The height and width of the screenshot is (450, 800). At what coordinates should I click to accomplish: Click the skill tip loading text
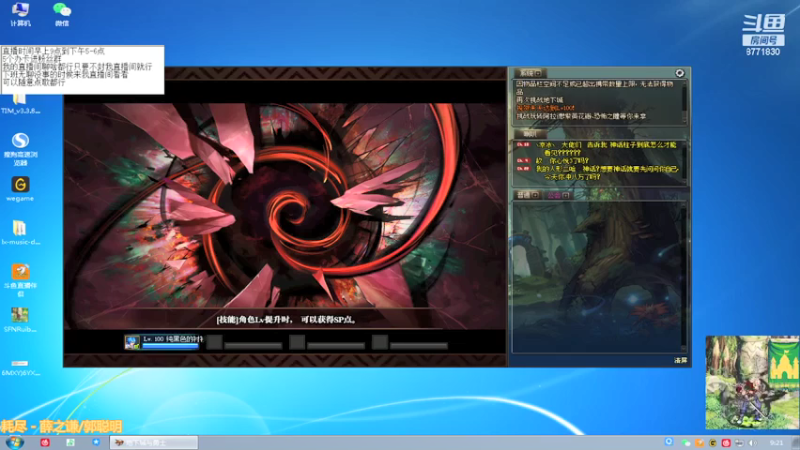tap(286, 319)
